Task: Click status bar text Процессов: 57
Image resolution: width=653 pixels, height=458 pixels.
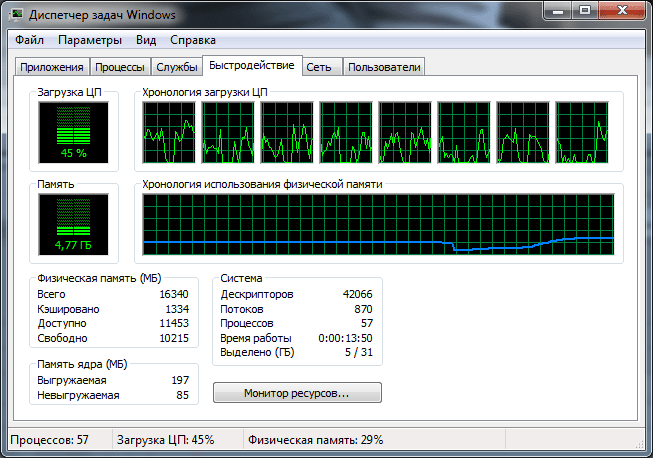Action: pos(50,440)
